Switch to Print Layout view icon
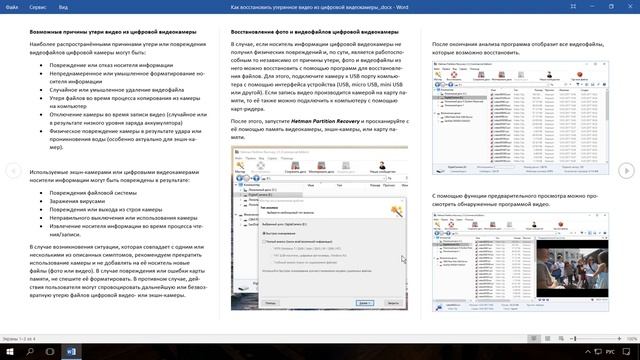This screenshot has width=640, height=360. coord(547,338)
